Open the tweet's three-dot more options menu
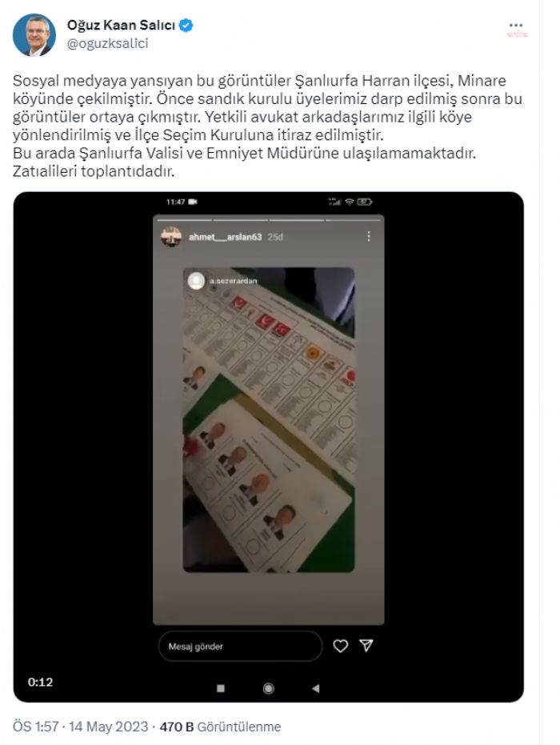560x745 pixels. 515,25
